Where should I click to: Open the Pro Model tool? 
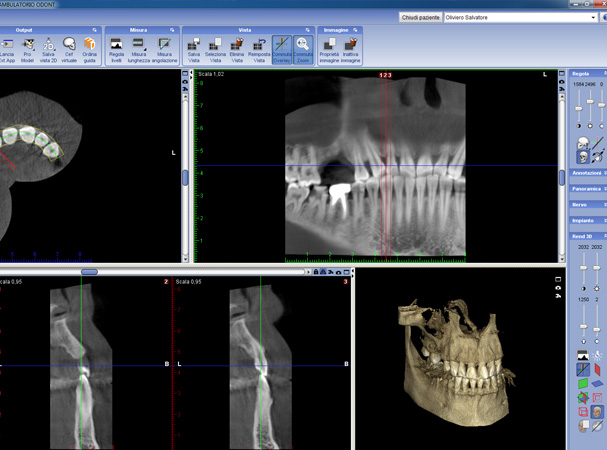[x=27, y=50]
